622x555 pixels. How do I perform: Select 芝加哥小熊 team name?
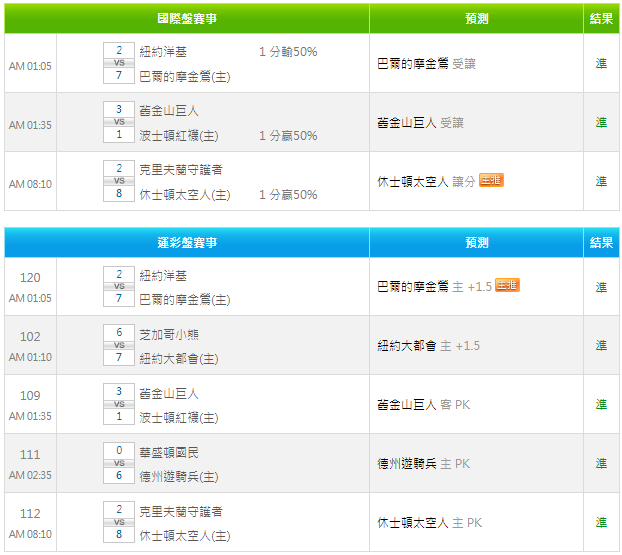[x=169, y=334]
